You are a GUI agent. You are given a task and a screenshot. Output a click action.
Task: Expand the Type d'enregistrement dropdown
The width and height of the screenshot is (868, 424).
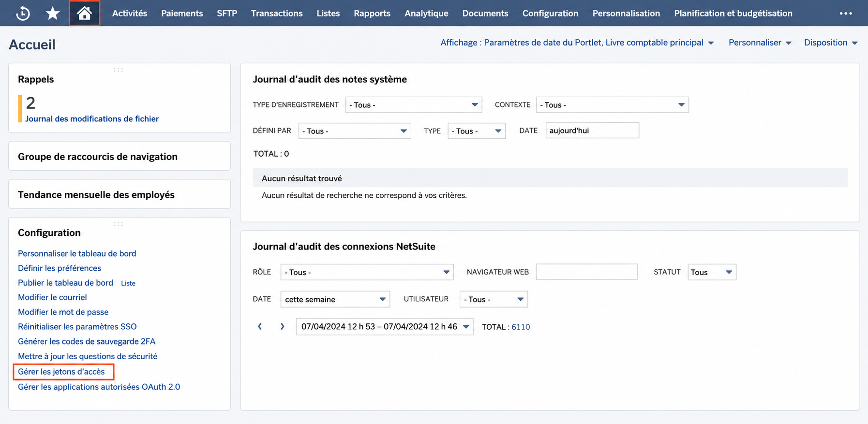pyautogui.click(x=414, y=105)
